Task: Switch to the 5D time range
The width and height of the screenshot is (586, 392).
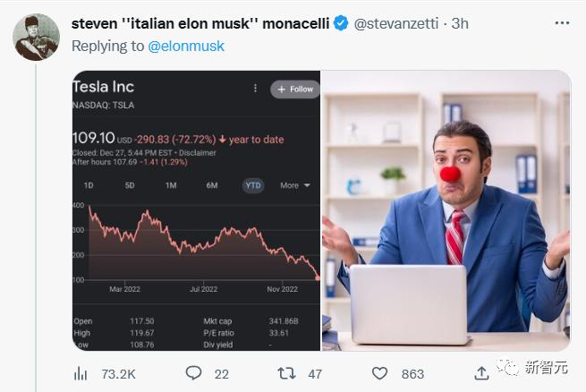Action: [x=130, y=185]
